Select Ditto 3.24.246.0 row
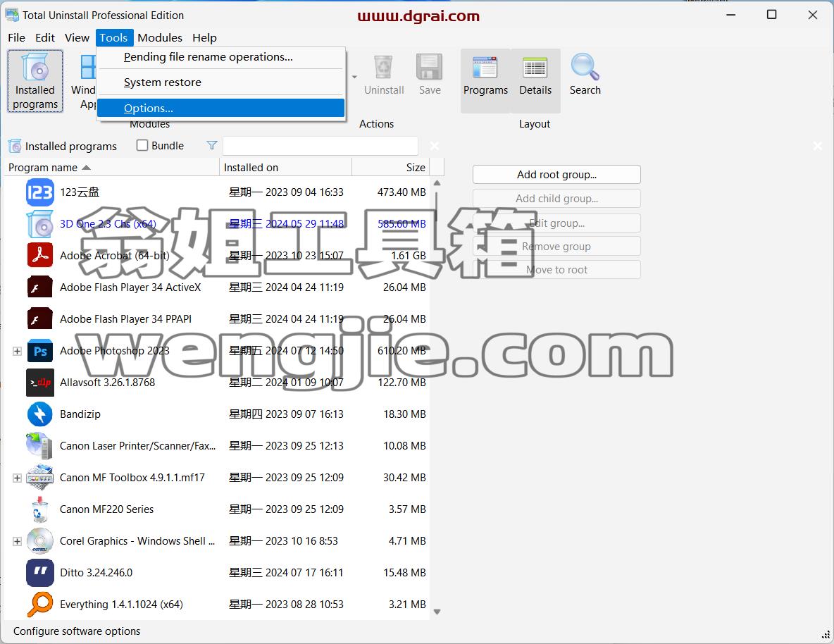 (217, 573)
